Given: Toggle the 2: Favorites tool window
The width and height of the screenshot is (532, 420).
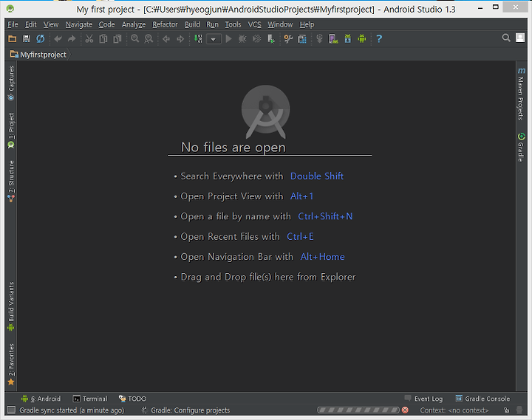Looking at the screenshot, I should pos(11,365).
